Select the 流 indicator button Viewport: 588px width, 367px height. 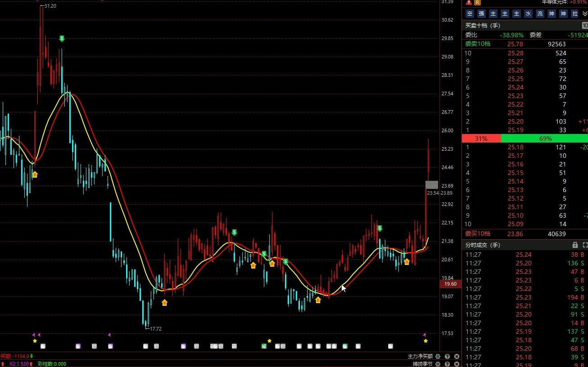(x=540, y=14)
